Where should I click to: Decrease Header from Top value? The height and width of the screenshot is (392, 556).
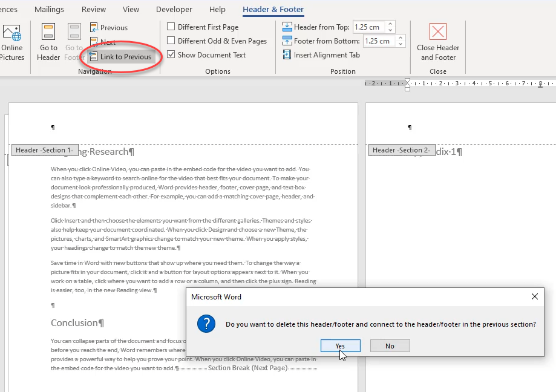(x=390, y=30)
